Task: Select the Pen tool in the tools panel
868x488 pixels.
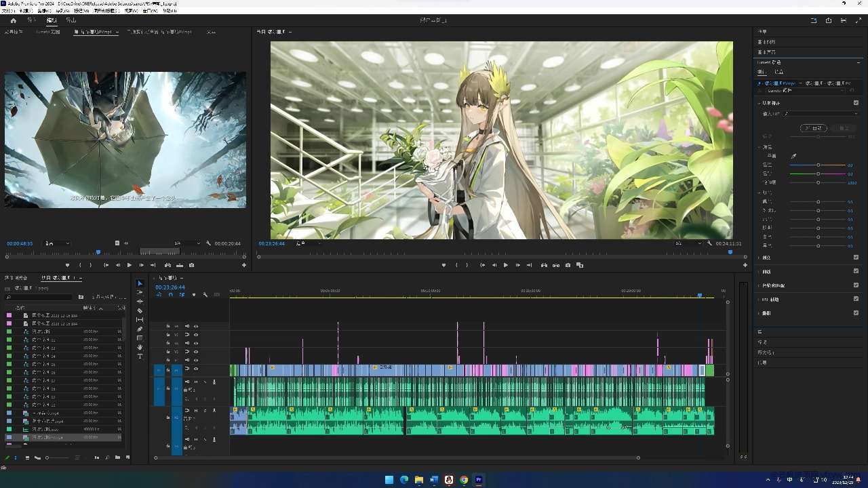Action: point(140,329)
